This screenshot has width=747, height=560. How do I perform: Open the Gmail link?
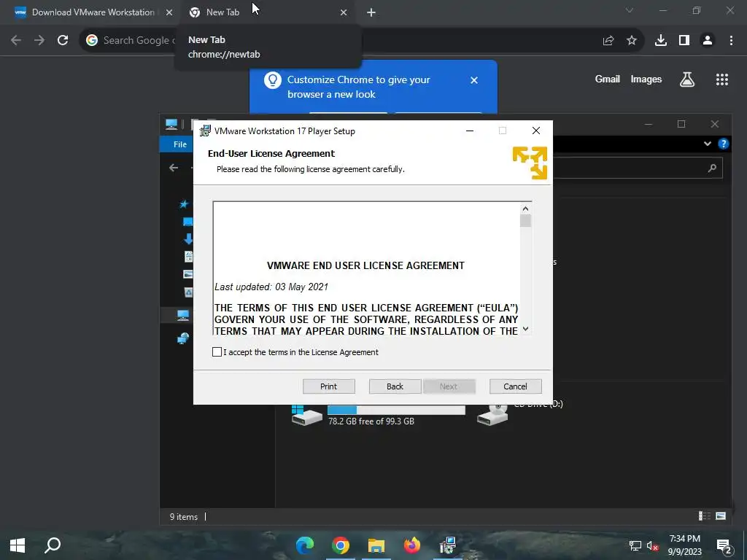(608, 79)
